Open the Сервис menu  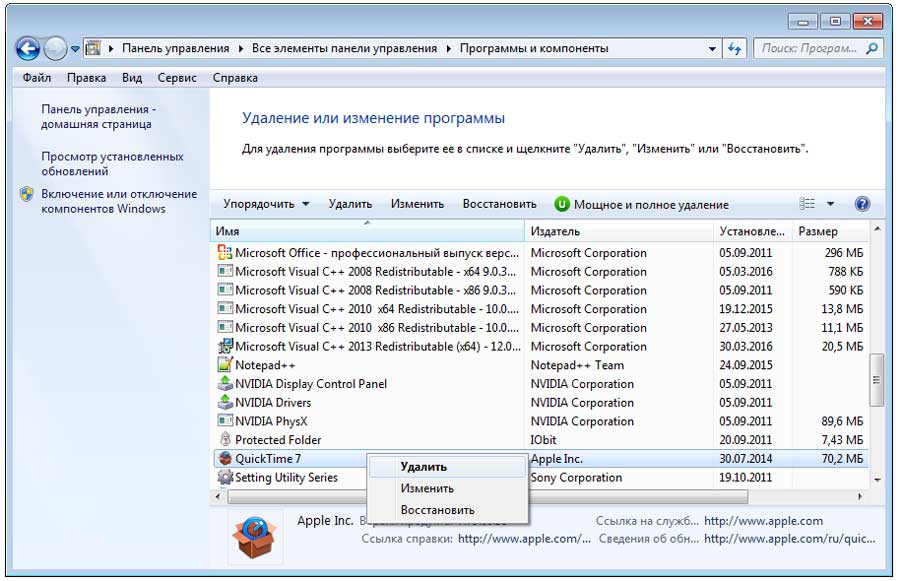(x=177, y=78)
